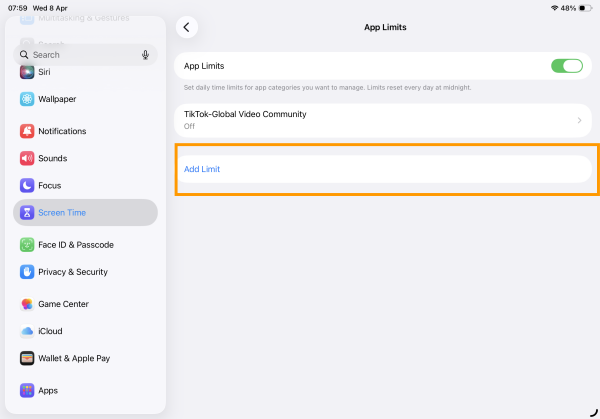
Task: Open Wallpaper settings
Action: pyautogui.click(x=85, y=99)
